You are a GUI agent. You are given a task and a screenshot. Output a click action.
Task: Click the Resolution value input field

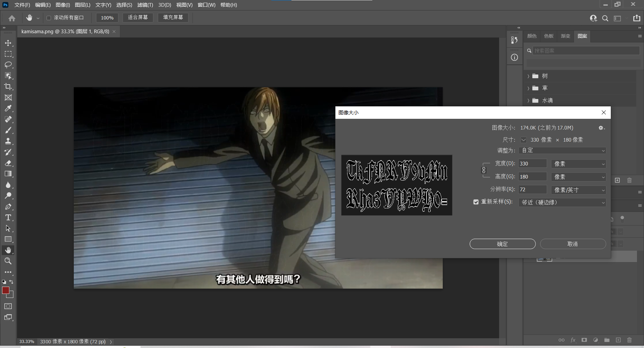tap(533, 190)
